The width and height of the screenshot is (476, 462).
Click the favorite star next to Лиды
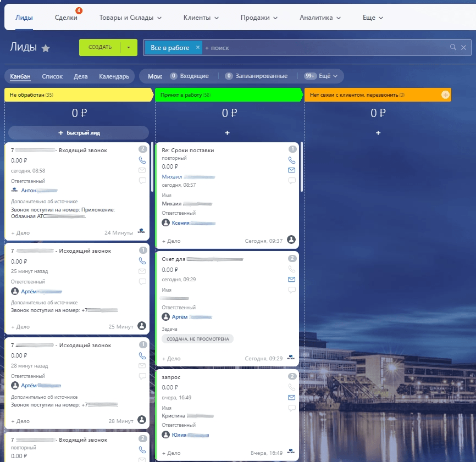click(x=46, y=48)
